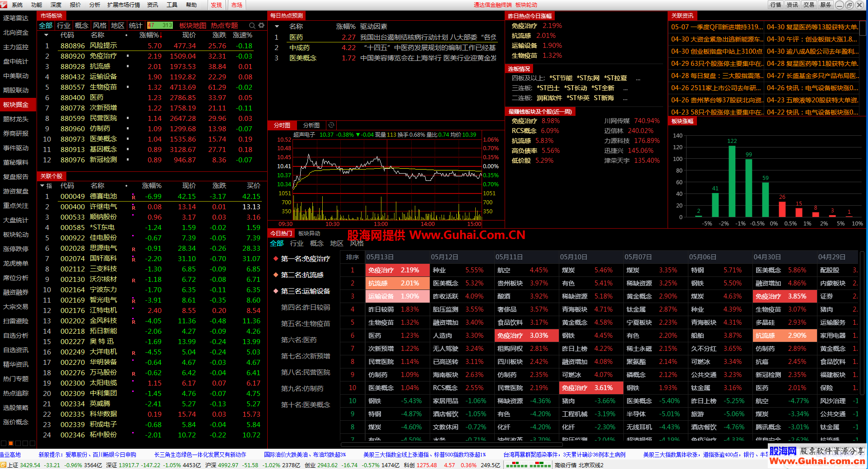The image size is (868, 469).
Task: Click the red histogram bar labeled 26
Action: click(x=782, y=209)
